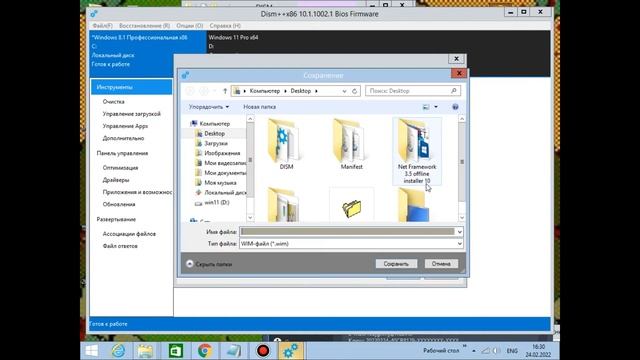Click the Поиск: Desktop search field

click(413, 91)
